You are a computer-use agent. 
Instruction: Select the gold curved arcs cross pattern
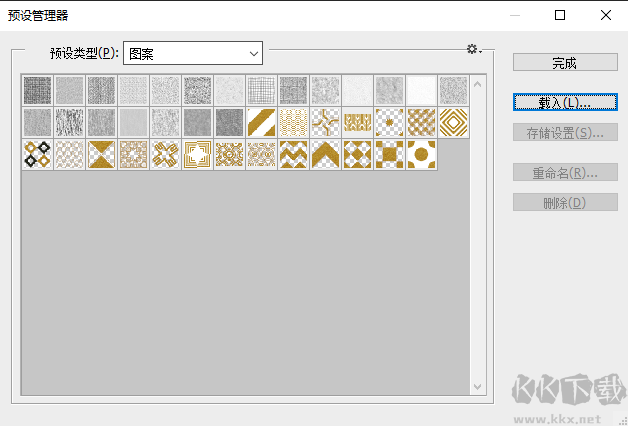326,123
